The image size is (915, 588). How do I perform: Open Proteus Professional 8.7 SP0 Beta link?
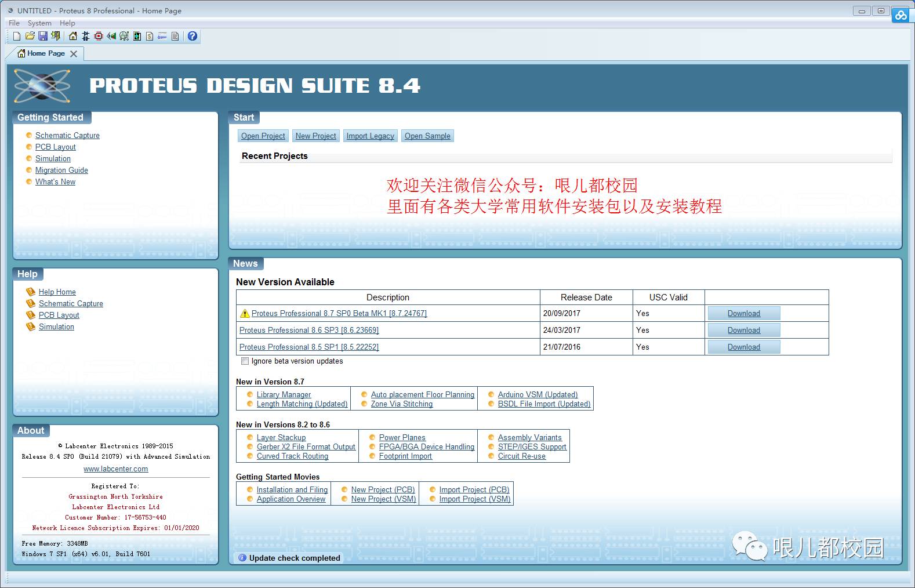click(339, 313)
